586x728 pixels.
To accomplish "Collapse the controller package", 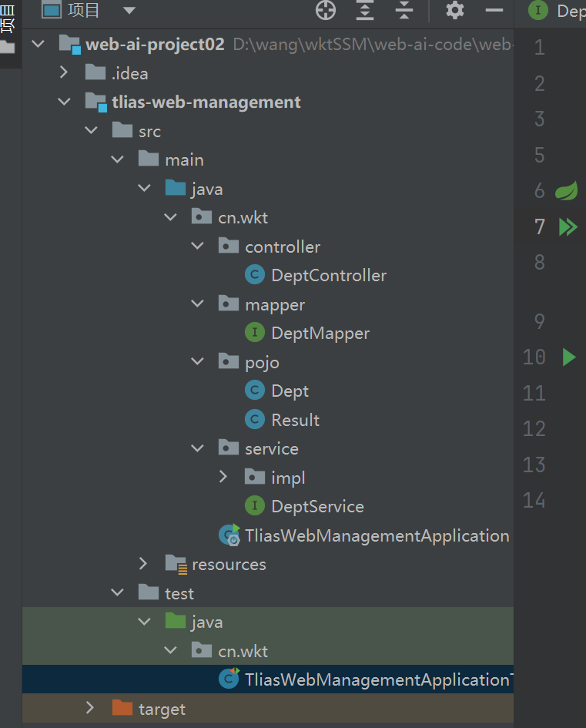I will tap(197, 247).
